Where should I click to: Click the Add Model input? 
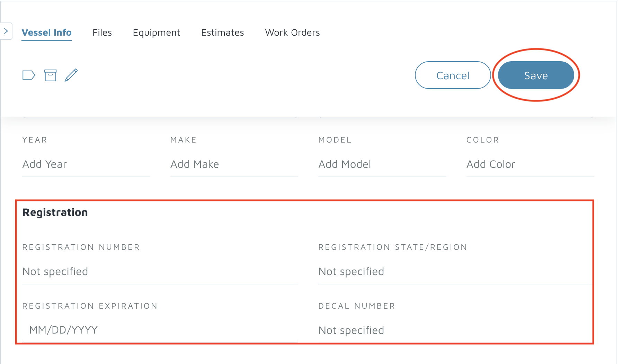point(382,164)
